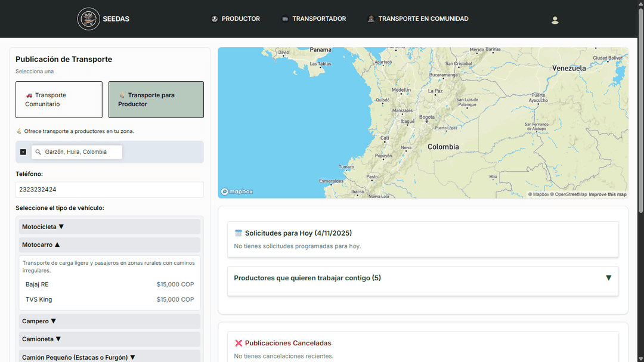Click the SEEDAS logo icon
Viewport: 644px width, 362px height.
[89, 19]
